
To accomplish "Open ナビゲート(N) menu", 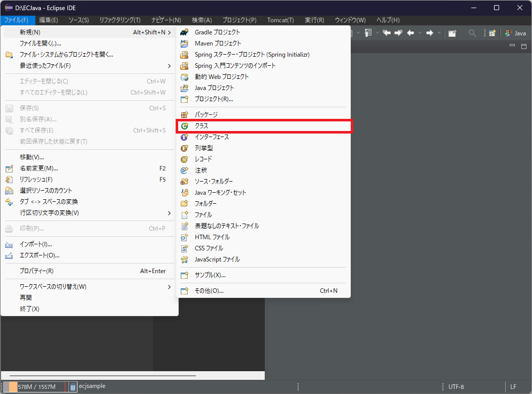I will pos(166,20).
